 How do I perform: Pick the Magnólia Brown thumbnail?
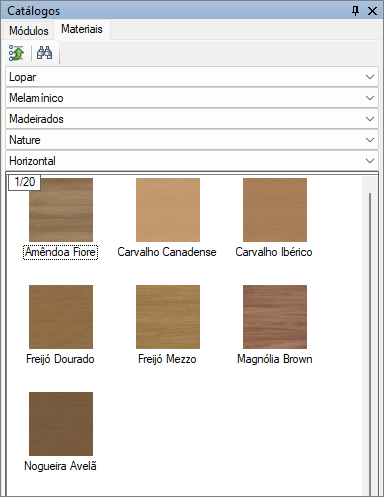coord(275,317)
